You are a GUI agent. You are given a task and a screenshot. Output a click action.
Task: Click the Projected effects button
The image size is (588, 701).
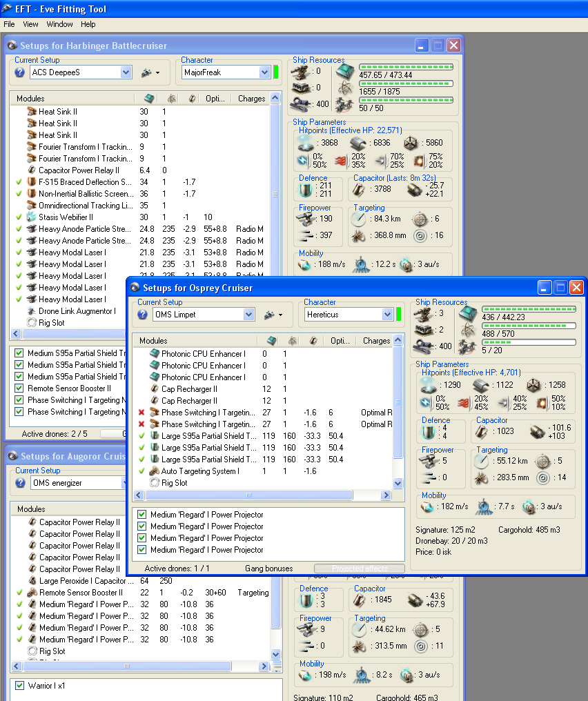coord(359,569)
